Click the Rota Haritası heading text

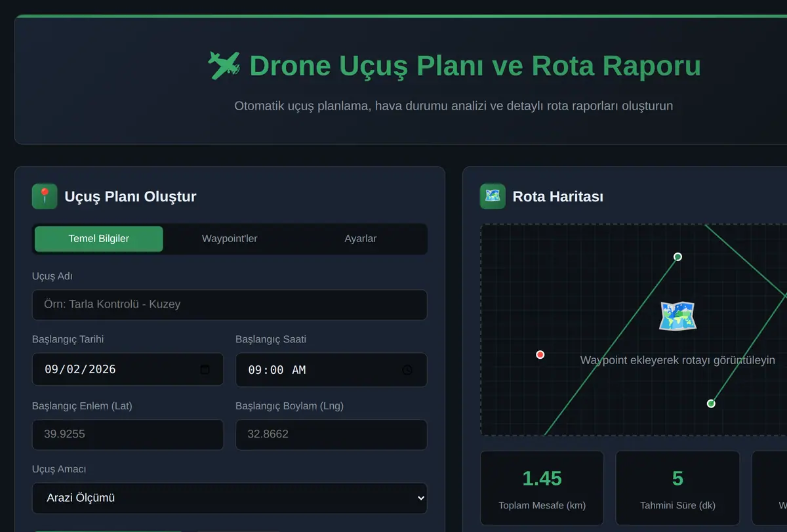click(x=558, y=196)
